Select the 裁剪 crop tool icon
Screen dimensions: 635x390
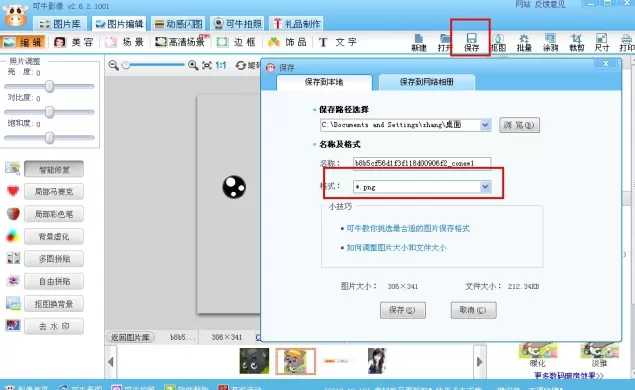click(x=576, y=43)
